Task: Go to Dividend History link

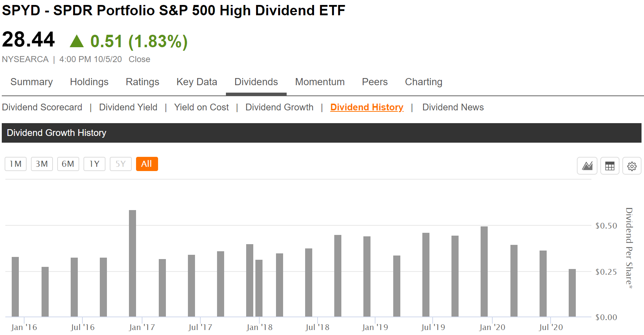Action: click(367, 107)
